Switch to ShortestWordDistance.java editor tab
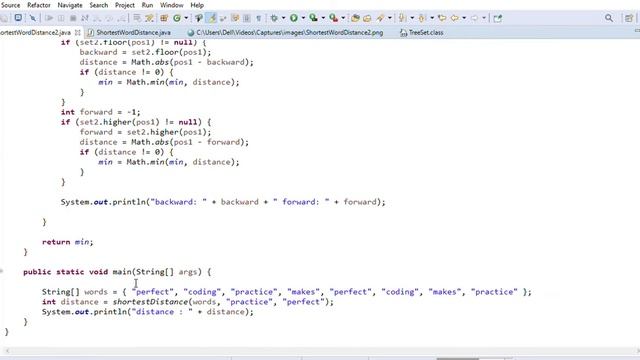Image resolution: width=640 pixels, height=360 pixels. coord(129,33)
